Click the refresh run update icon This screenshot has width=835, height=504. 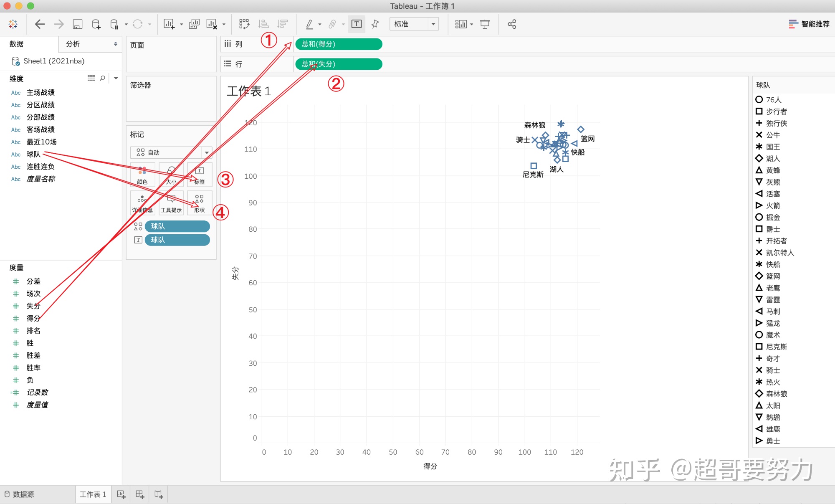tap(137, 24)
